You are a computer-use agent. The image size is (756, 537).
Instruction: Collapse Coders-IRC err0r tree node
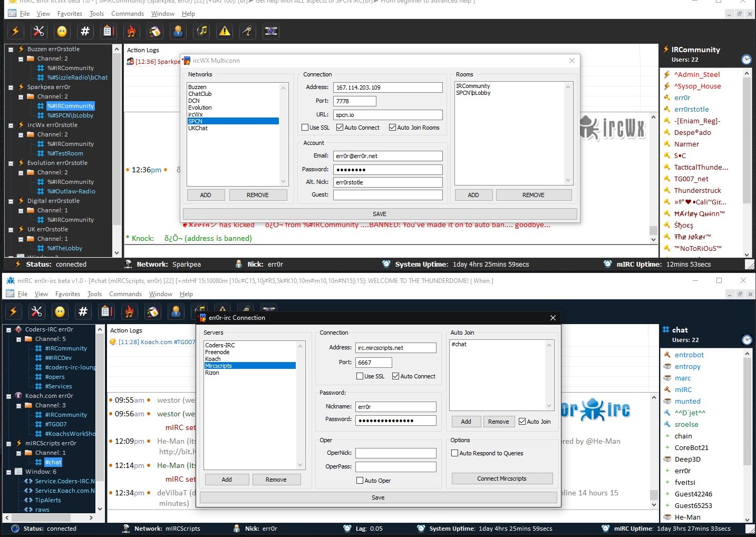pyautogui.click(x=8, y=330)
